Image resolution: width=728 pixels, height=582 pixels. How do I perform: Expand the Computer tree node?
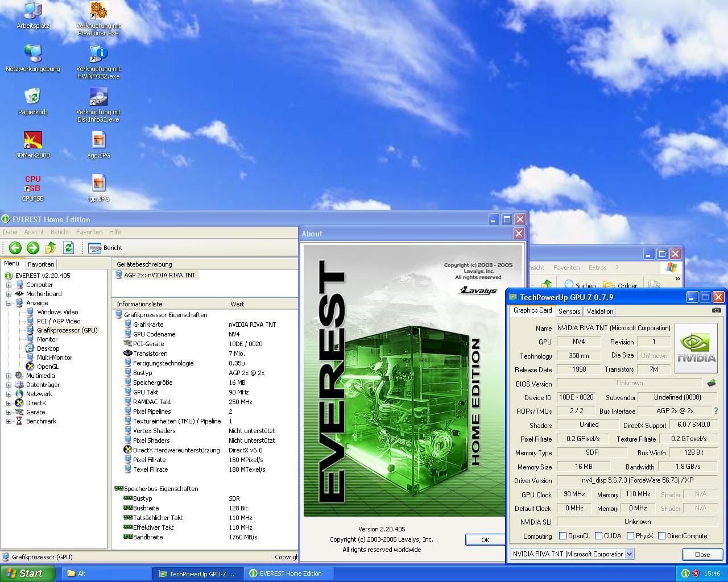point(9,285)
